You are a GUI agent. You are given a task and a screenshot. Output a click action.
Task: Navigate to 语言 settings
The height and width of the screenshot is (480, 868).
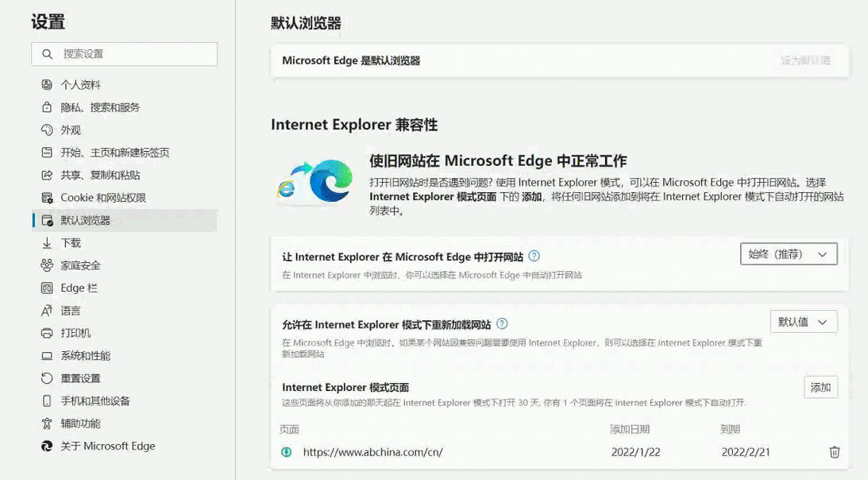coord(71,311)
